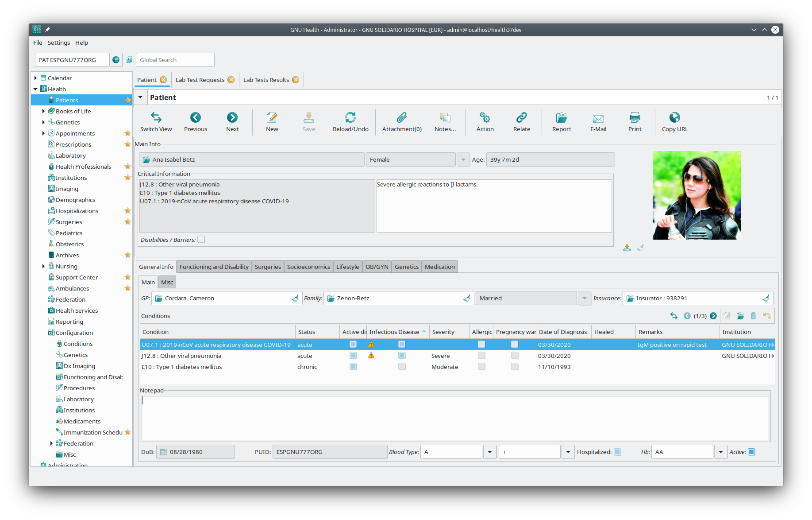Open Attachment(0) to attach a file
The image size is (812, 520).
pos(401,122)
